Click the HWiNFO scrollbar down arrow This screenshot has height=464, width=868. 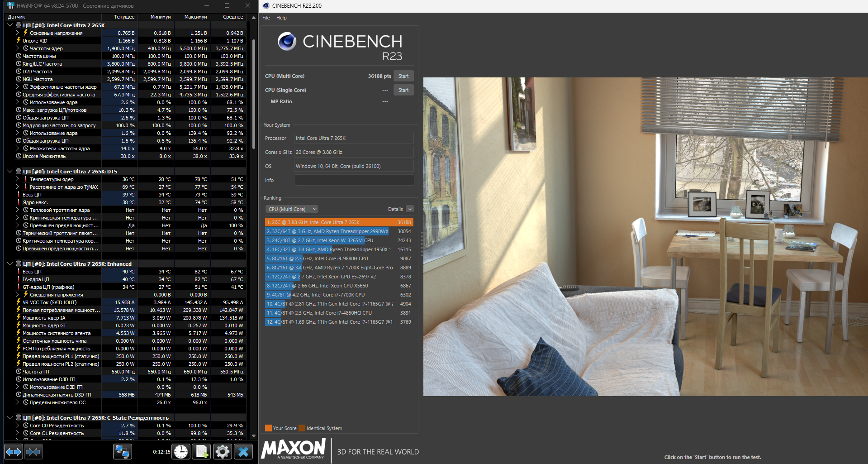point(253,435)
